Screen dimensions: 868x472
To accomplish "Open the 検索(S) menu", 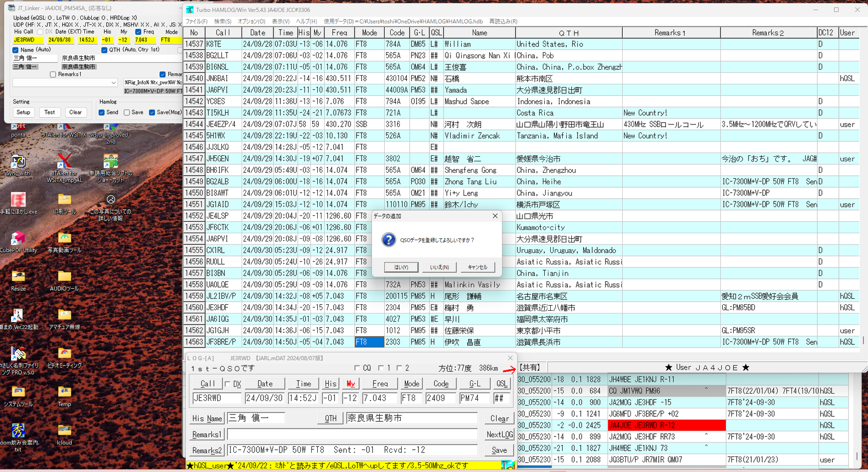I will click(x=223, y=21).
